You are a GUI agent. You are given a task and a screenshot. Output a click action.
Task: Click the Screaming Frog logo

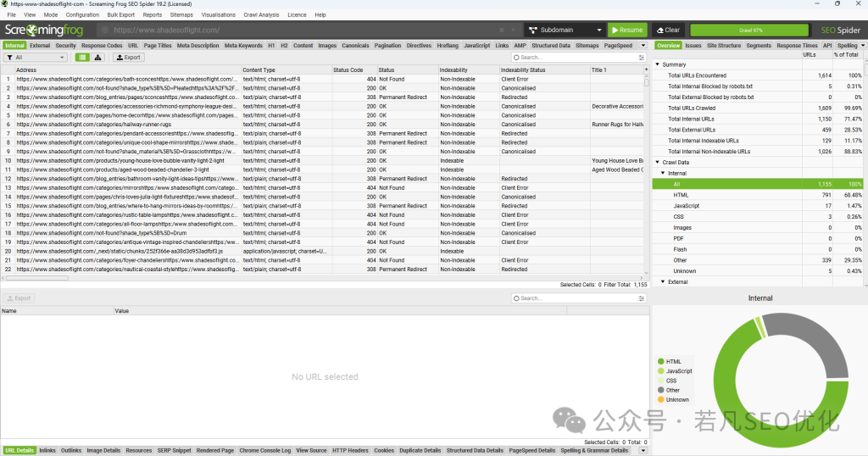(x=44, y=30)
